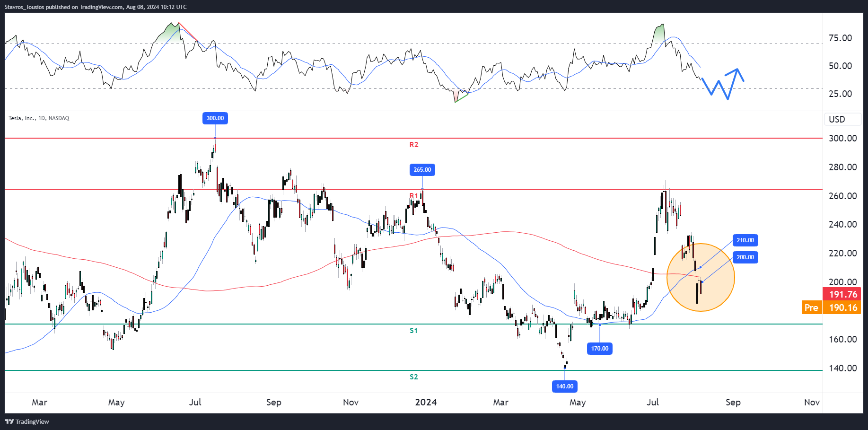Click the 160.00 price axis value

pos(843,339)
